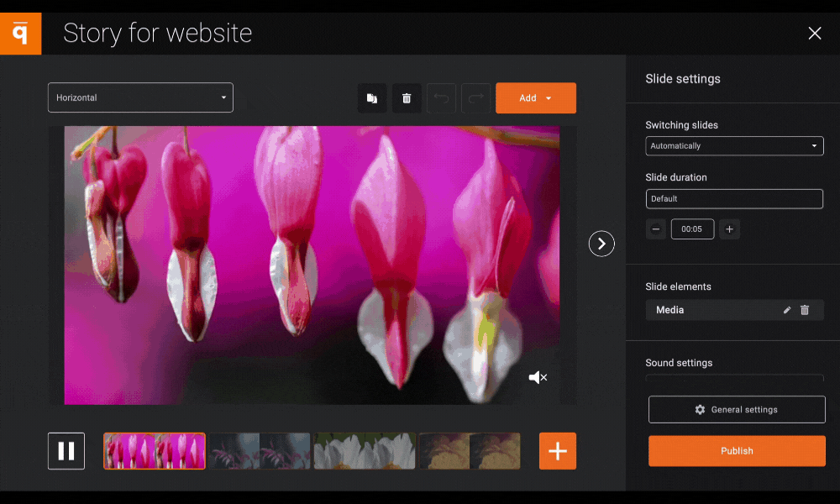Click the orange q logo icon
This screenshot has width=840, height=504.
[20, 34]
